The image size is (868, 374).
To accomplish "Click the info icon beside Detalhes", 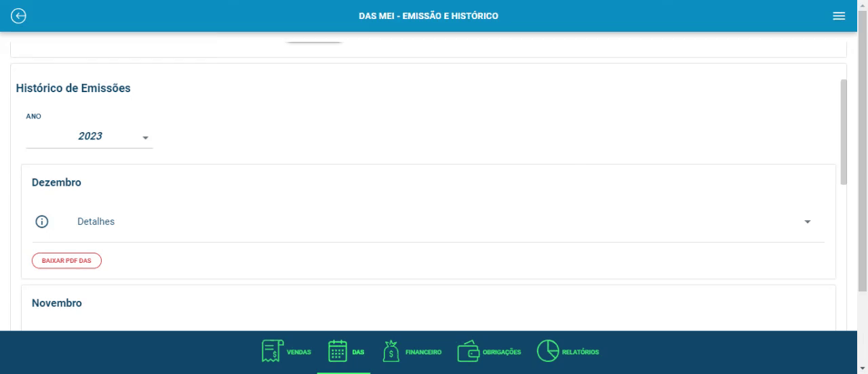I will click(42, 222).
